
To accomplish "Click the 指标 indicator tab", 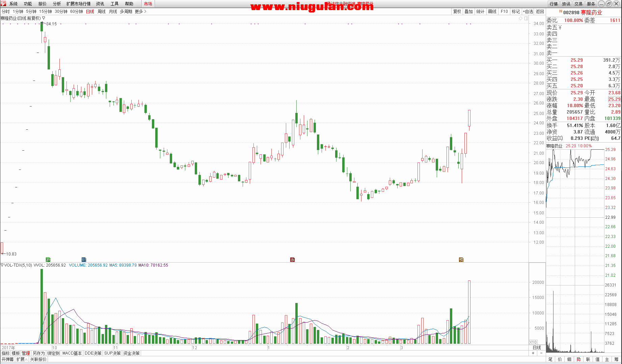I will coord(6,353).
